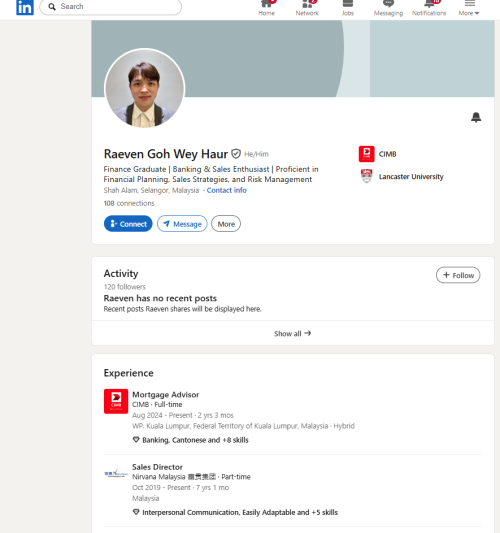Viewport: 500px width, 533px height.
Task: Expand the More dropdown in top navigation
Action: (x=469, y=8)
